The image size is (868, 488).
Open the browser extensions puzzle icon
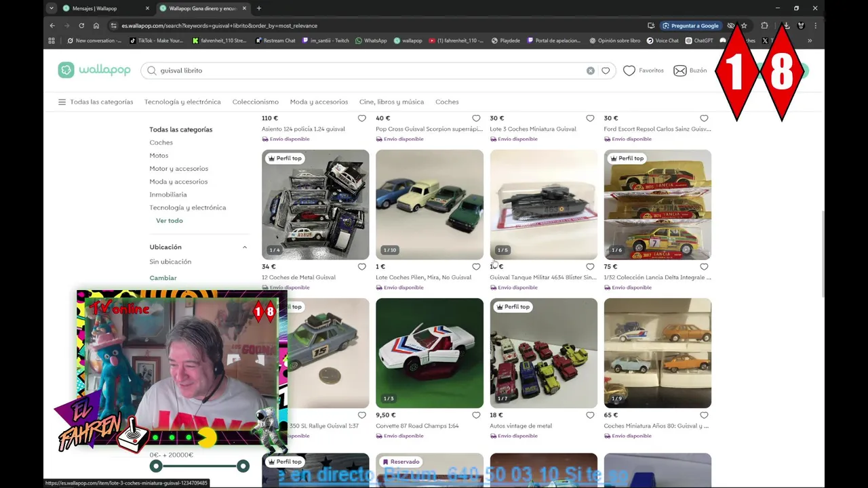tap(764, 26)
